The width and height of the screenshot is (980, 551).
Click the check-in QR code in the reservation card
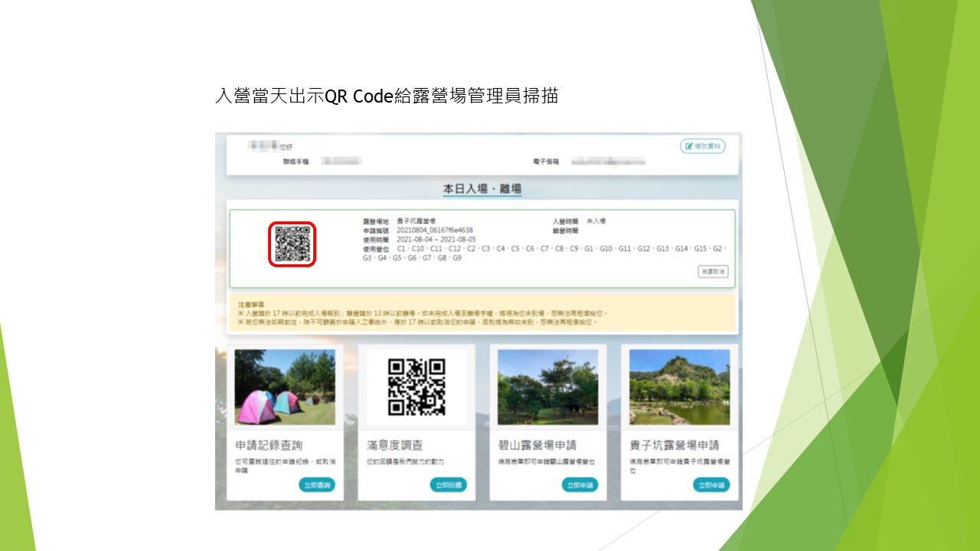point(292,244)
